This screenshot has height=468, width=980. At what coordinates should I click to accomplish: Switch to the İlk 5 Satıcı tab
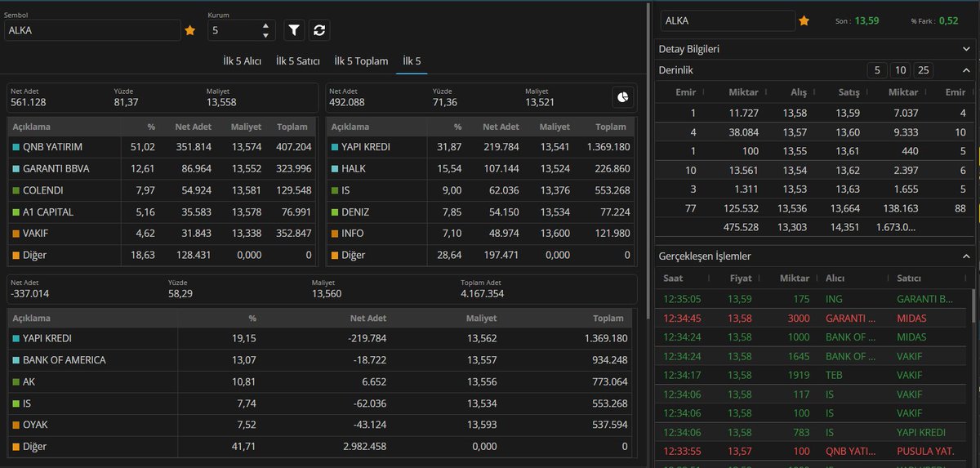(298, 61)
